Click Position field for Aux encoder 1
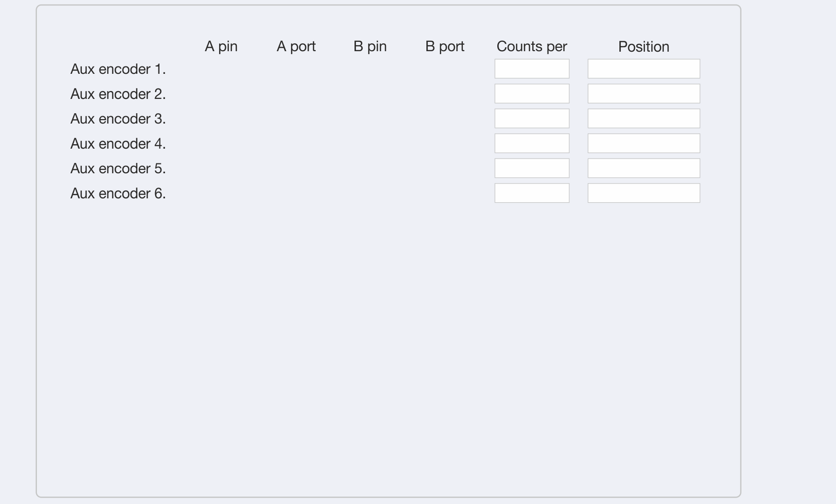This screenshot has height=504, width=836. (x=643, y=69)
